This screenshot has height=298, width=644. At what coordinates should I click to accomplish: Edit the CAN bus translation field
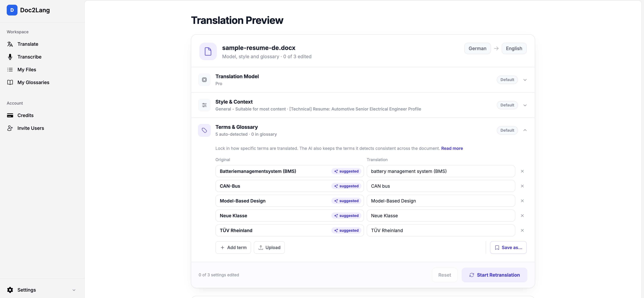point(440,186)
